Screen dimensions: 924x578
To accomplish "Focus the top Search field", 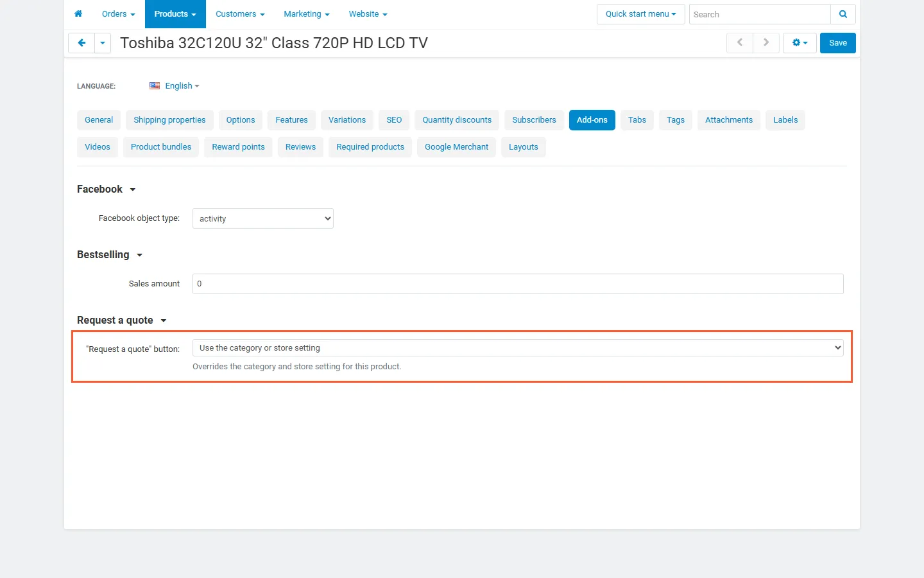I will pyautogui.click(x=760, y=14).
